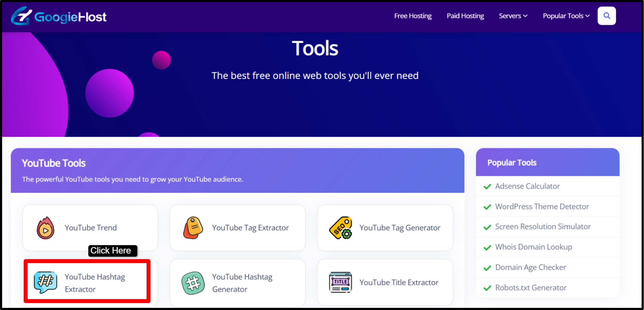This screenshot has height=310, width=644.
Task: Click the YouTube Tag Extractor tag icon
Action: pyautogui.click(x=193, y=228)
